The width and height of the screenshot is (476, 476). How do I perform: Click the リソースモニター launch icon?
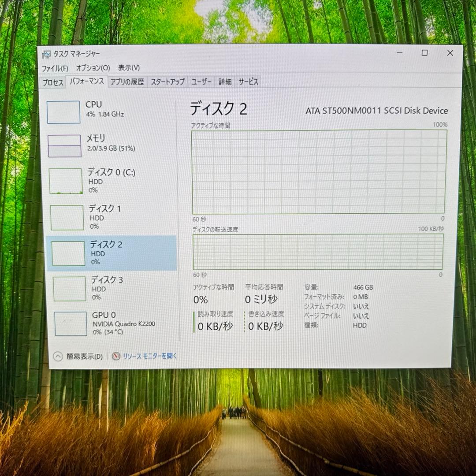[115, 356]
